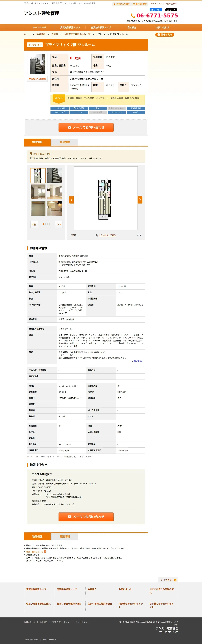
Task: Select the upper 周辺情報 tab
Action: (x=65, y=142)
